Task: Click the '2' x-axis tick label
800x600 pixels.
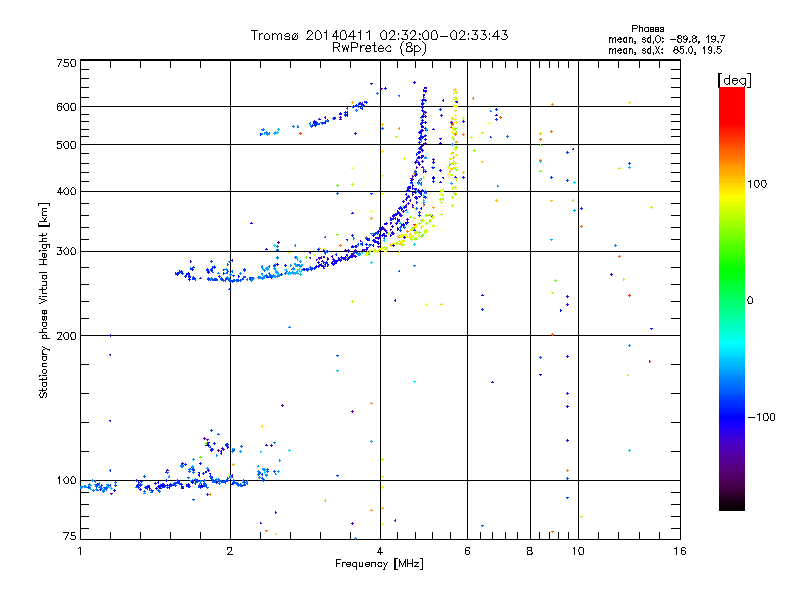Action: click(230, 551)
